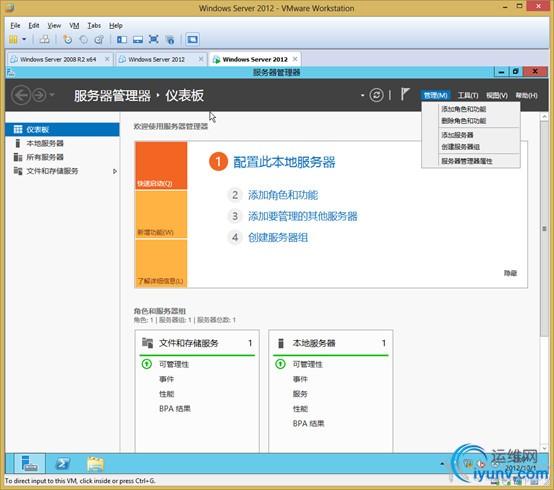Open the VMware Edit menu

(x=34, y=25)
